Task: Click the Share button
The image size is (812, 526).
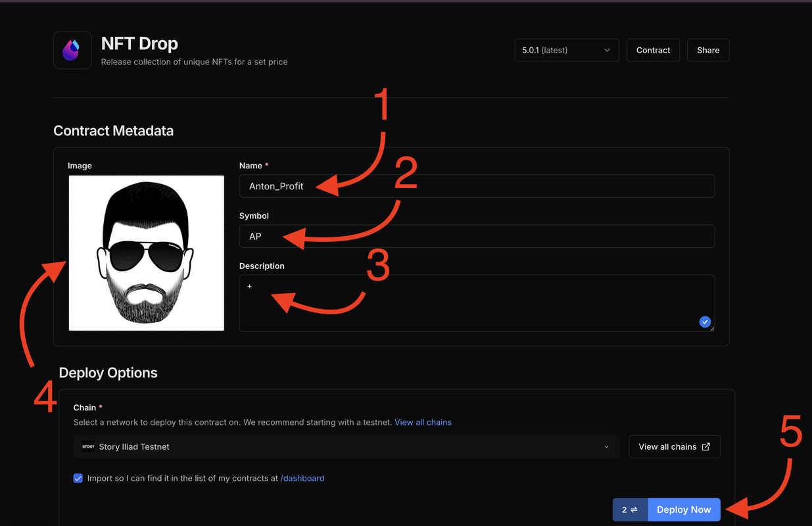Action: point(708,50)
